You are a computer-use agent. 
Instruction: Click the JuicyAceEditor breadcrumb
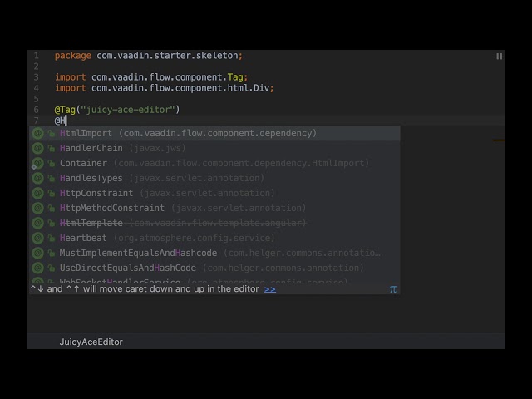91,342
